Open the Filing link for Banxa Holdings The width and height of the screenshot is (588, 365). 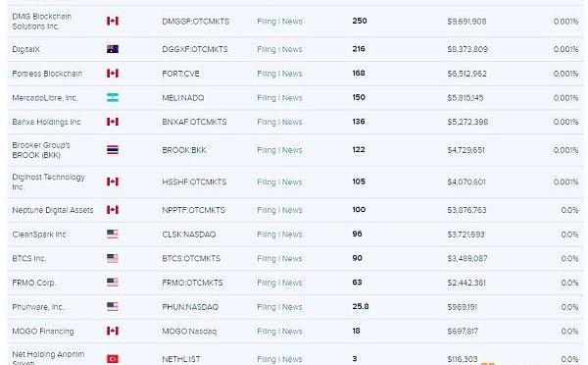tap(267, 122)
